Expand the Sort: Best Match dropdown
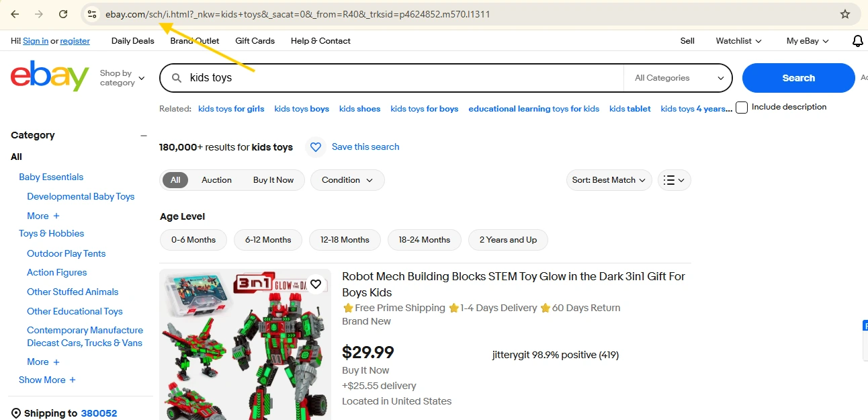This screenshot has width=868, height=420. [608, 180]
